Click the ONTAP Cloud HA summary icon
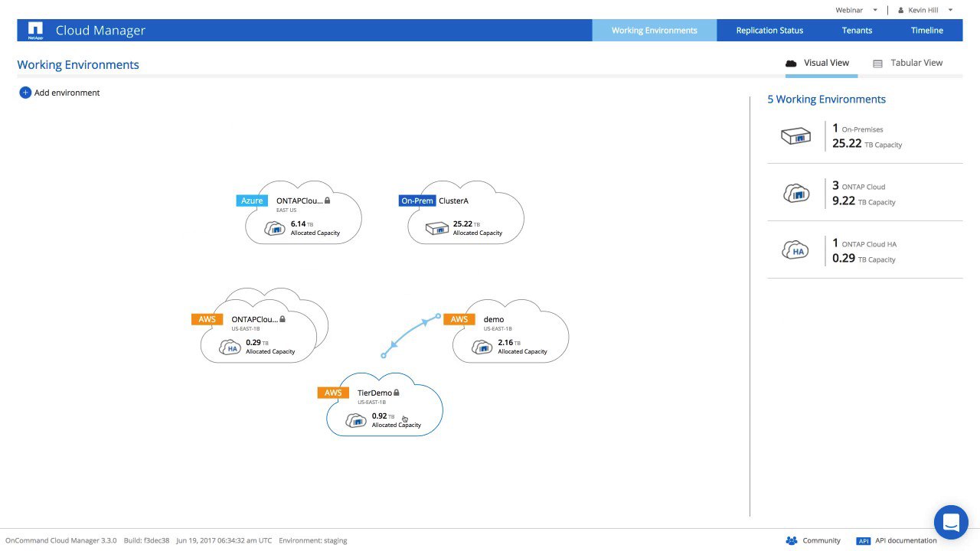Viewport: 980px width, 551px height. click(x=796, y=250)
